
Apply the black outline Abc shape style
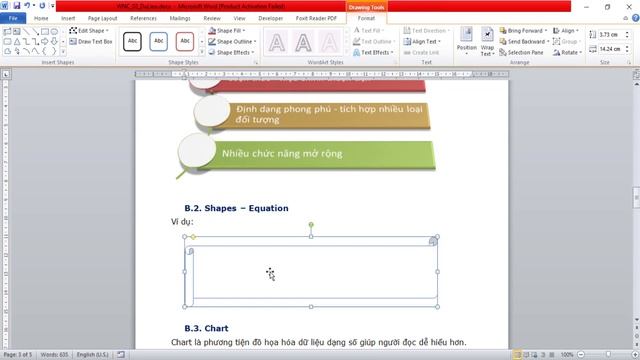[132, 42]
